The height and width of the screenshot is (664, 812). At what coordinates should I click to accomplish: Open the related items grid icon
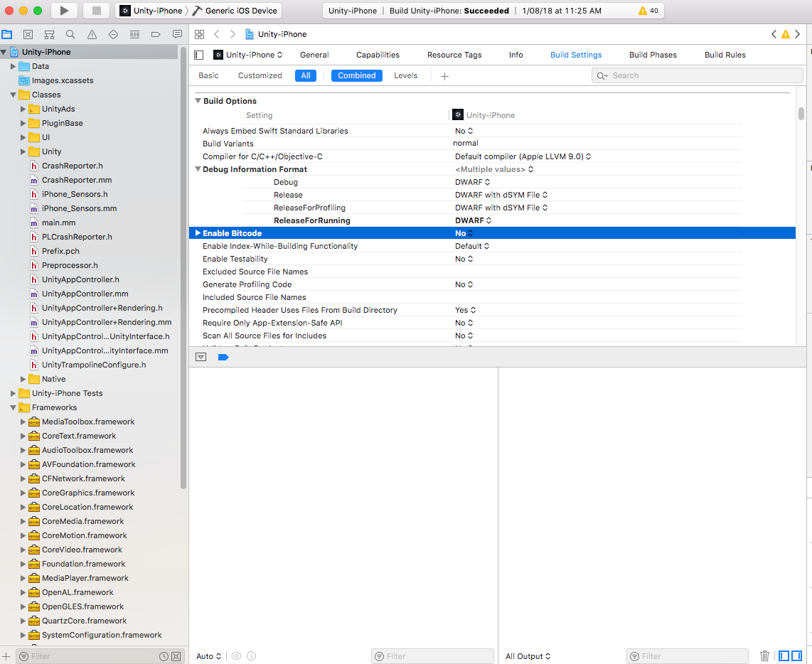[199, 34]
